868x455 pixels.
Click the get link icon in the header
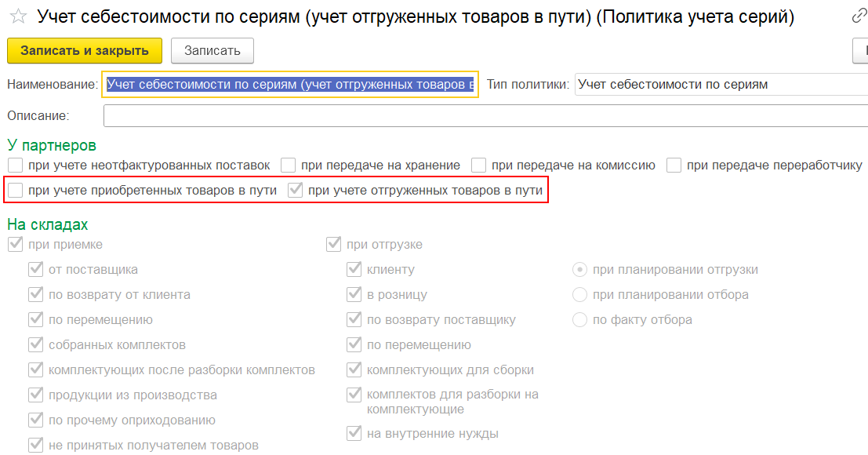[859, 16]
